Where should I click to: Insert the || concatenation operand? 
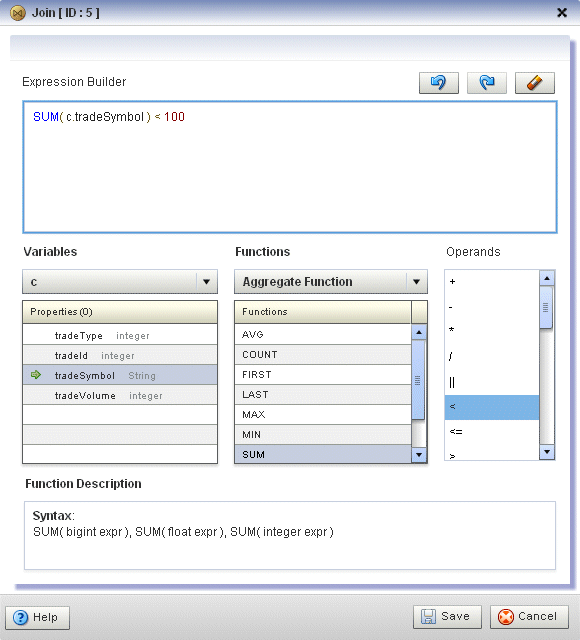(491, 382)
